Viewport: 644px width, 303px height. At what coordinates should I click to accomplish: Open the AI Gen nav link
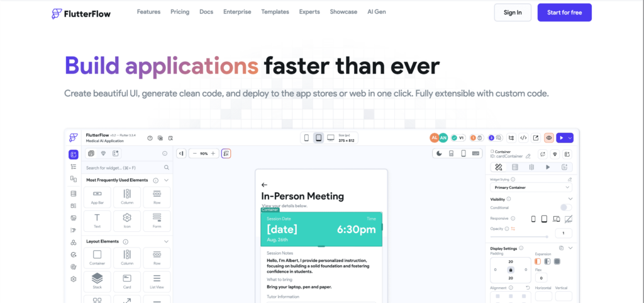point(377,12)
